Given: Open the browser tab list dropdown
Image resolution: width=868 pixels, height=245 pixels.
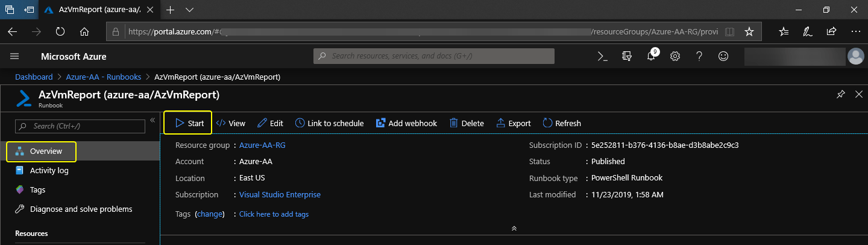Looking at the screenshot, I should (x=189, y=10).
